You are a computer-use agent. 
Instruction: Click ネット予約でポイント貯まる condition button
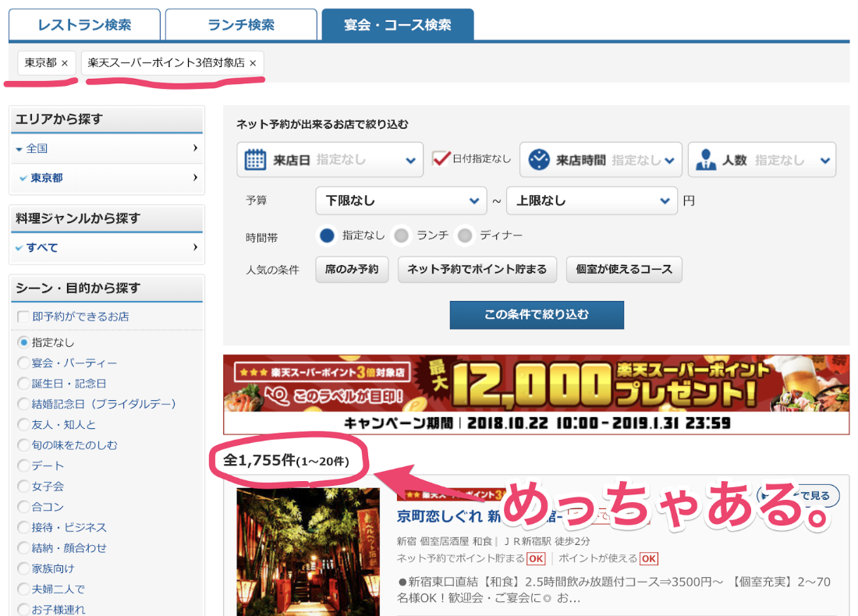[x=477, y=269]
